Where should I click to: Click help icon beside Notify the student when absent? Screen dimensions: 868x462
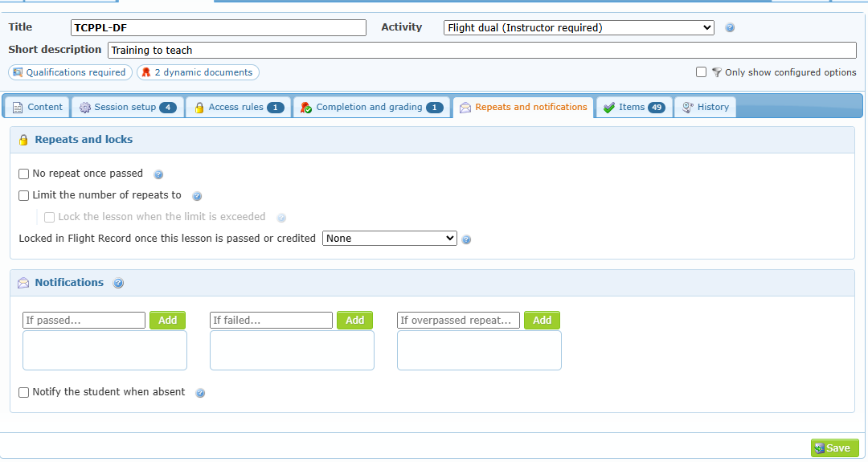click(x=200, y=394)
